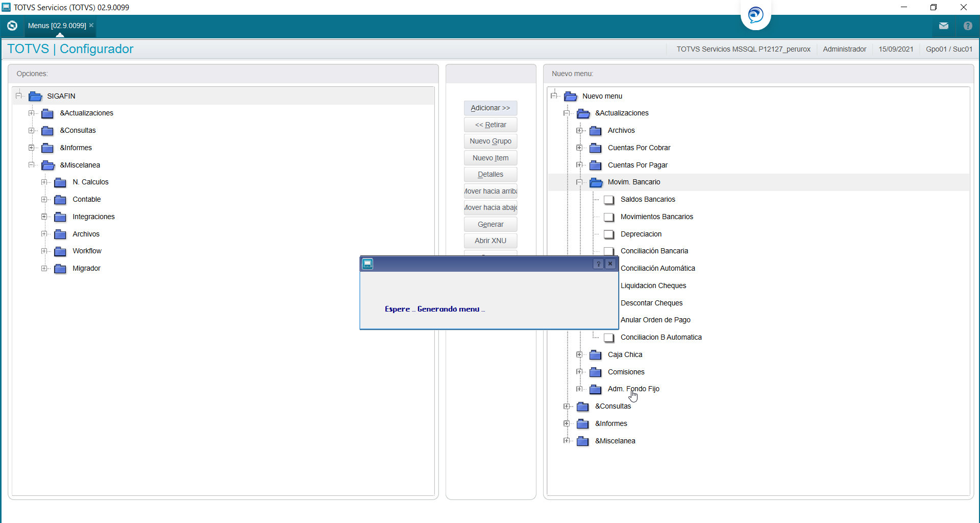Click the TOTVS logo icon in the tab bar
Viewport: 980px width, 523px height.
[x=12, y=26]
